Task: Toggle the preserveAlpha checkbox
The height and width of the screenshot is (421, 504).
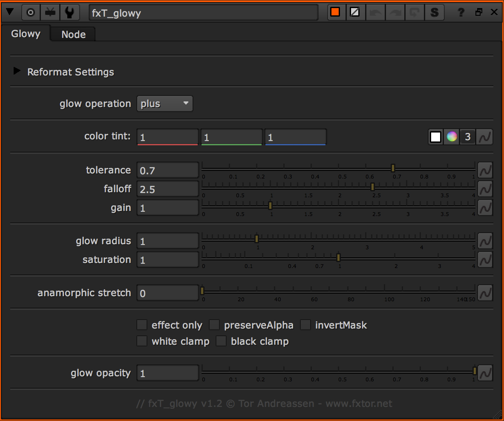Action: click(x=214, y=325)
